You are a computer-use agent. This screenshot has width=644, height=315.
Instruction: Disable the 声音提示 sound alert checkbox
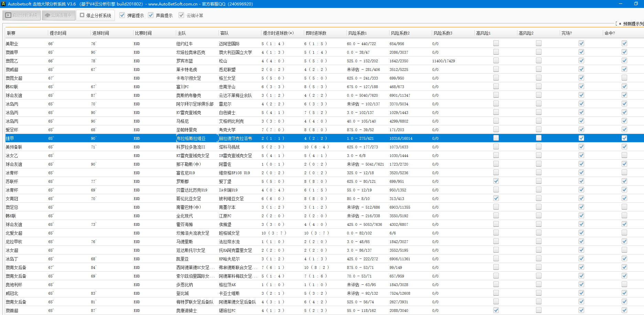pyautogui.click(x=151, y=15)
